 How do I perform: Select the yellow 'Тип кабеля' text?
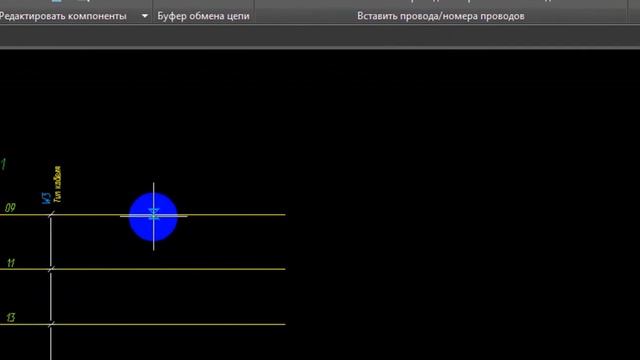58,184
